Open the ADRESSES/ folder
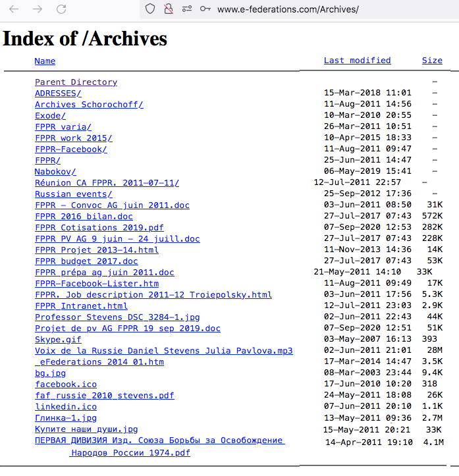Image resolution: width=459 pixels, height=476 pixels. [58, 93]
